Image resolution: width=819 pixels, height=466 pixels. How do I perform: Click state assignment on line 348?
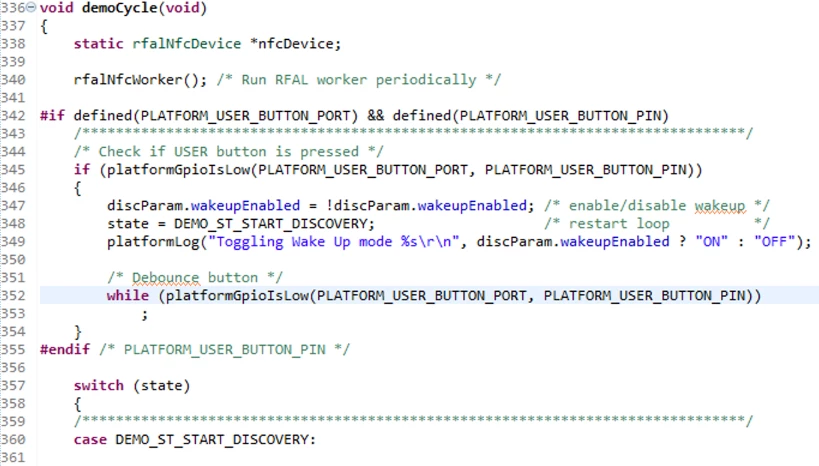pyautogui.click(x=241, y=224)
